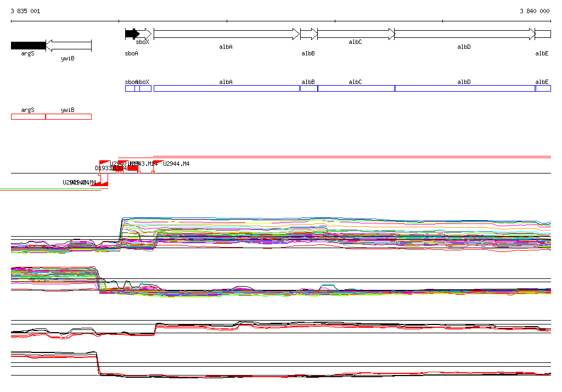Click the start coordinate label 3 835 001

tap(25, 11)
